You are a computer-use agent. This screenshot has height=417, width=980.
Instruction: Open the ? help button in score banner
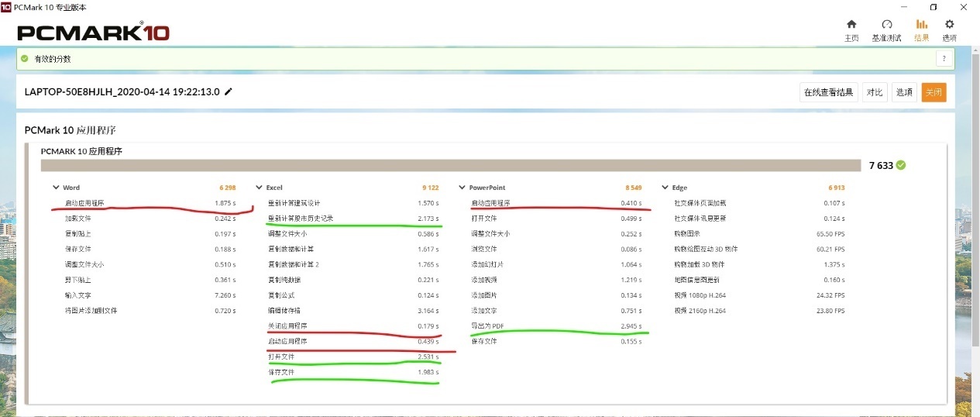tap(944, 58)
